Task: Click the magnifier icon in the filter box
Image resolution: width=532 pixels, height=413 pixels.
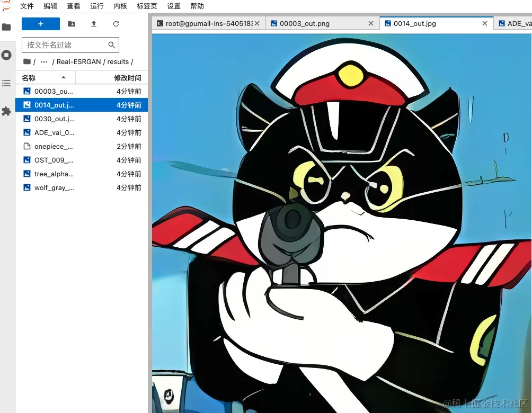Action: (112, 45)
